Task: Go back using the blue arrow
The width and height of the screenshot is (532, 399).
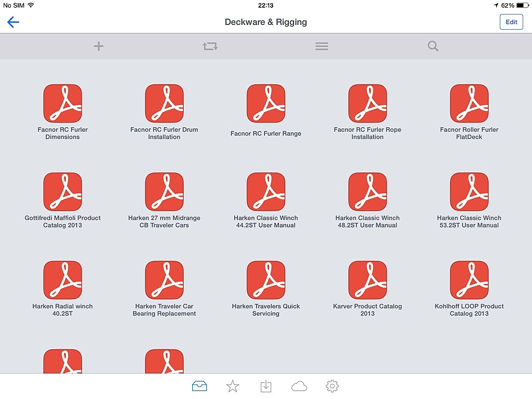Action: [x=13, y=22]
